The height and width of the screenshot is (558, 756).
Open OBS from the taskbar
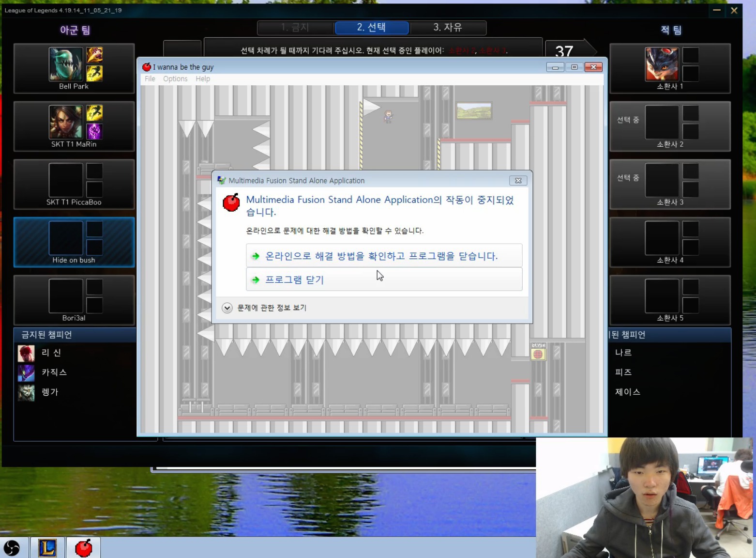[12, 548]
